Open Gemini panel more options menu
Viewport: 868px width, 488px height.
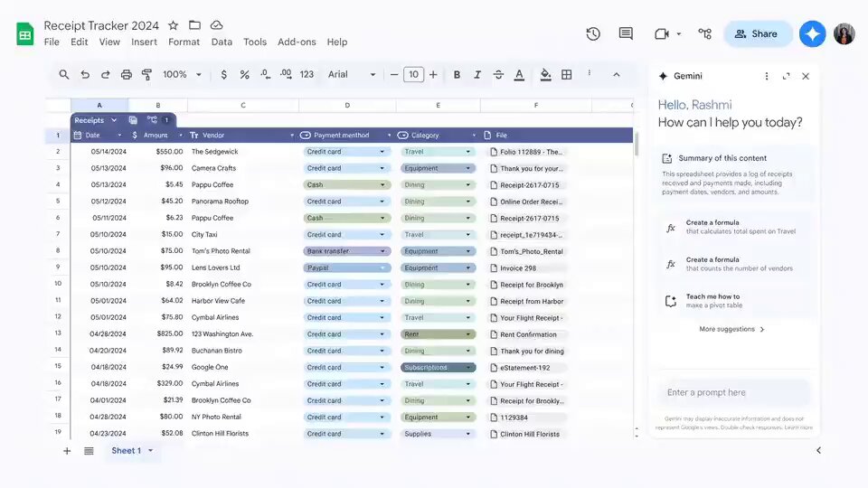point(766,76)
